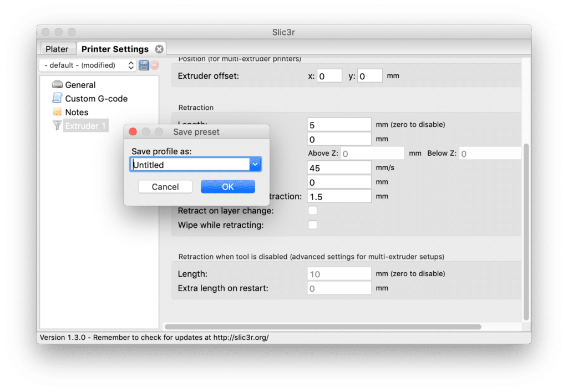The image size is (568, 392).
Task: Switch to the Plater tab
Action: click(57, 49)
